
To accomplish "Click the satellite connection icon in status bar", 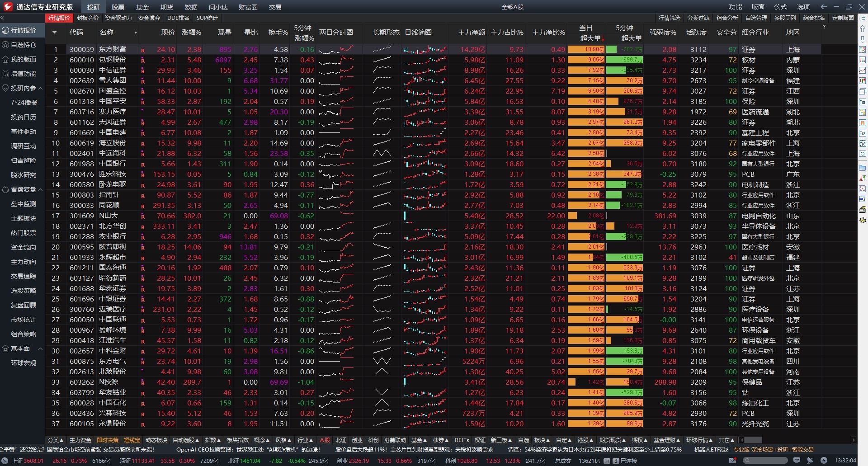I will [x=810, y=460].
